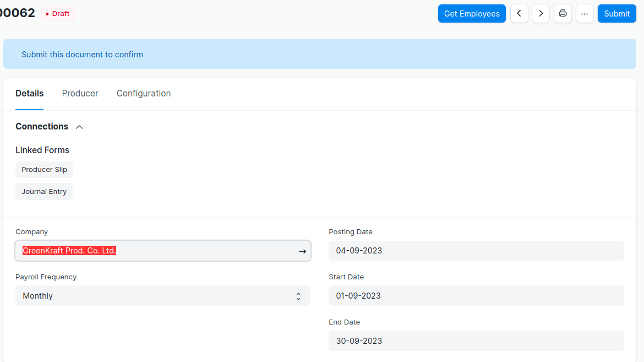This screenshot has height=362, width=644.
Task: Click the Submit button
Action: 616,14
